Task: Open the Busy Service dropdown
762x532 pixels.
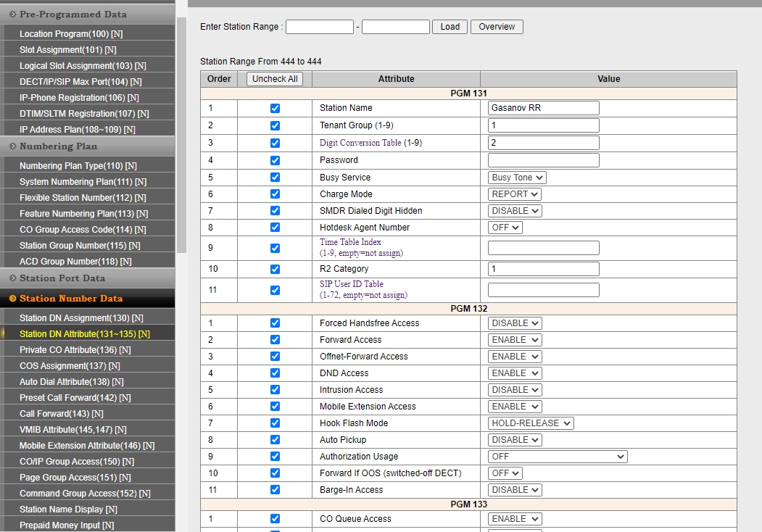Action: [x=518, y=178]
